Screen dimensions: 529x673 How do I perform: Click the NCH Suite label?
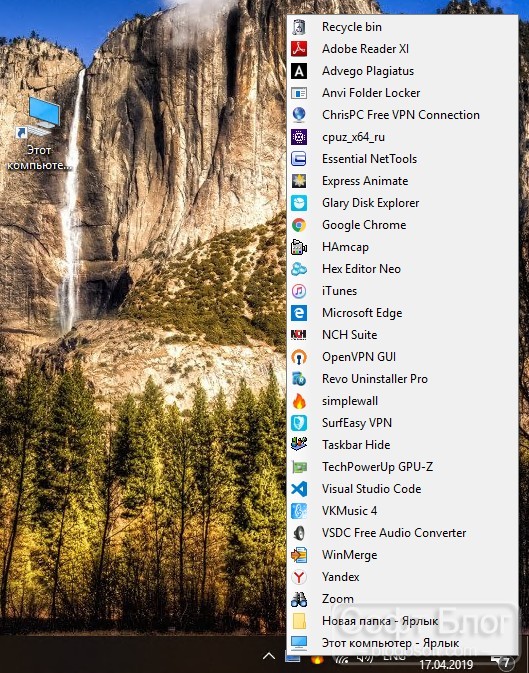pyautogui.click(x=350, y=335)
